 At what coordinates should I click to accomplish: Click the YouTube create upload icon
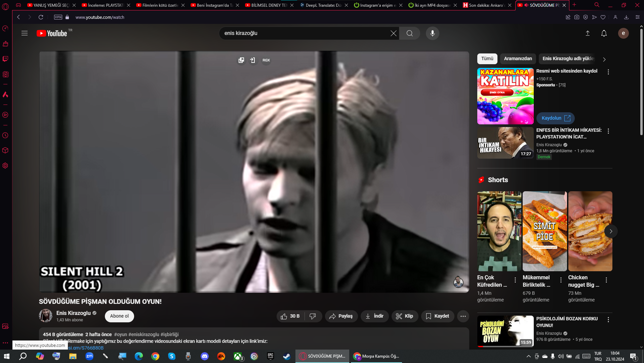[x=588, y=33]
